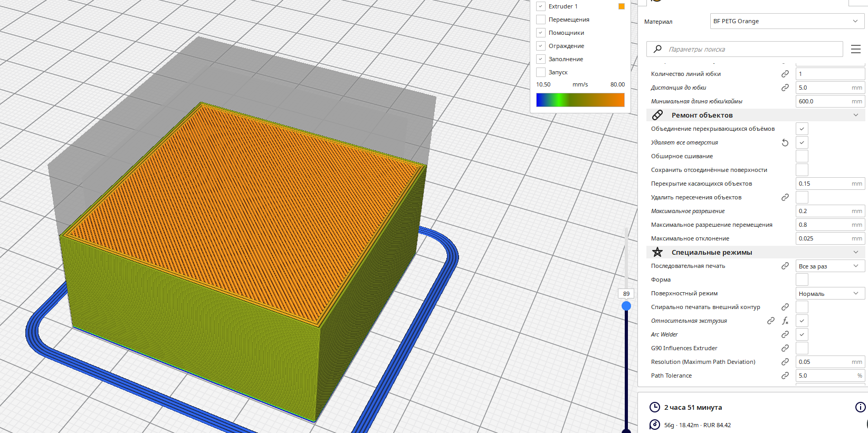
Task: Click link icon for Количество линий юбки
Action: [785, 74]
